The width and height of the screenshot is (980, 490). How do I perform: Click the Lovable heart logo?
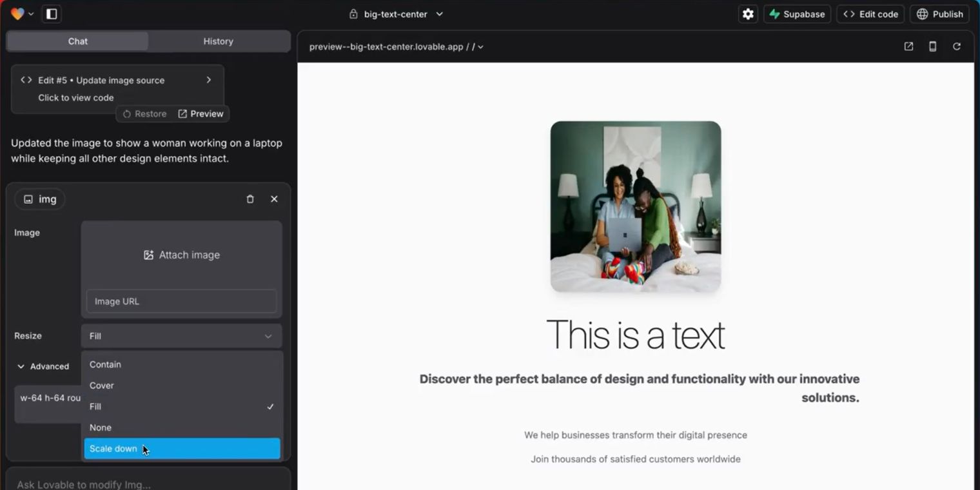(x=17, y=14)
